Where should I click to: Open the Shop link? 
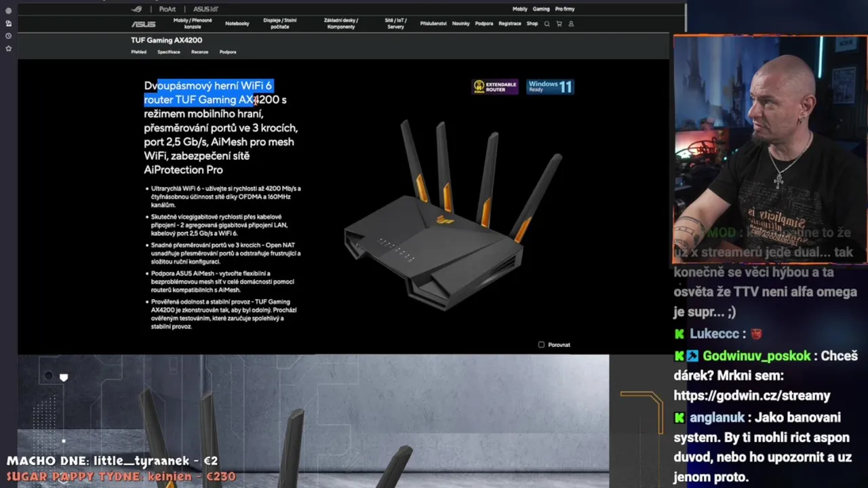coord(532,24)
